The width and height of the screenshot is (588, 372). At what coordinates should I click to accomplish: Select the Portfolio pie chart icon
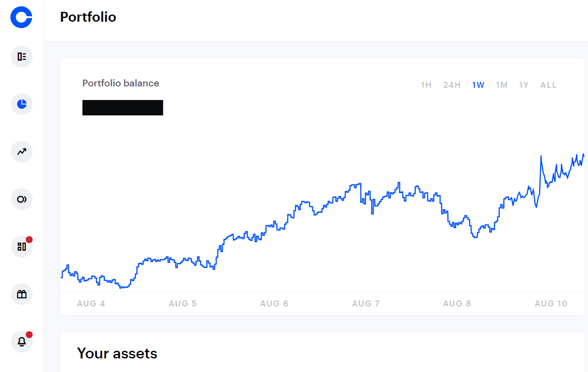click(x=22, y=104)
